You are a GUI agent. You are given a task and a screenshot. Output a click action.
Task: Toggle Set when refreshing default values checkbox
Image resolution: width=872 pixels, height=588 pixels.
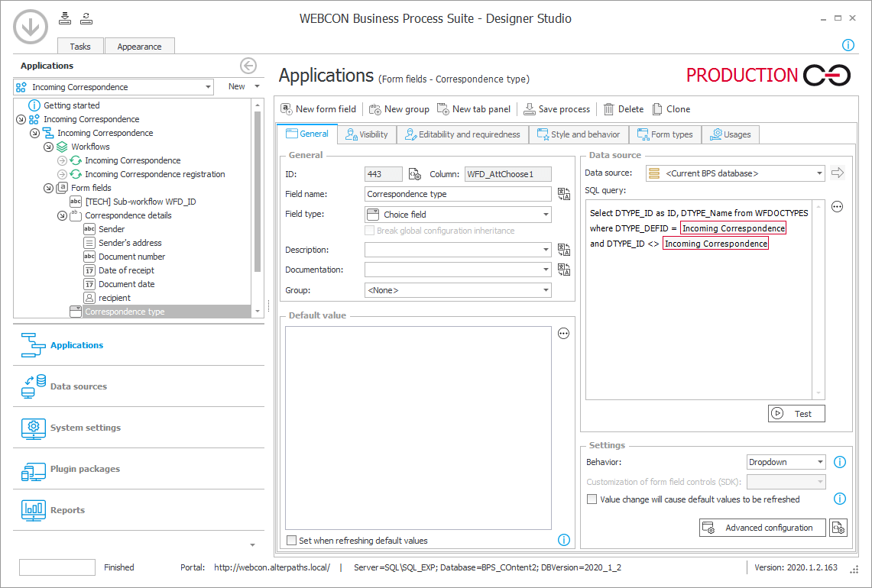coord(291,540)
